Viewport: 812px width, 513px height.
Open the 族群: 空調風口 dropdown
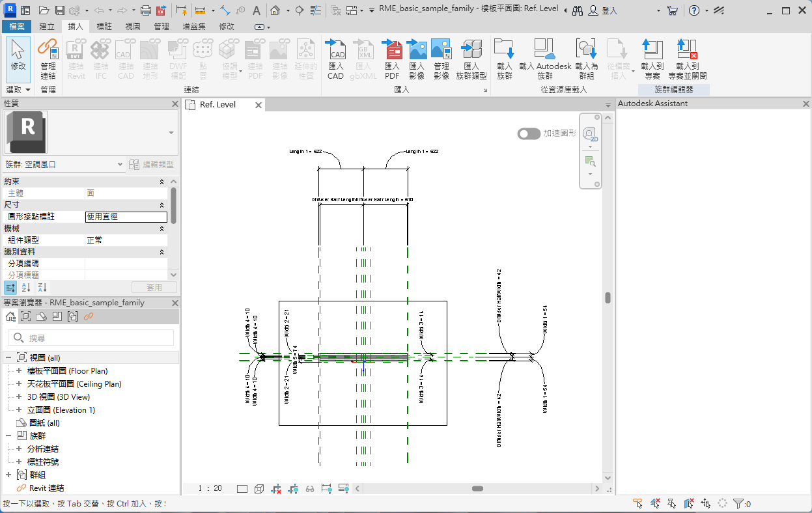point(120,165)
